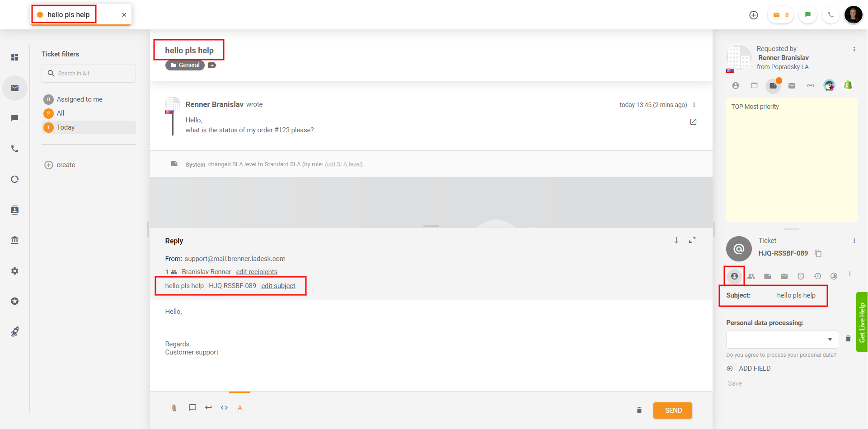
Task: Click the edit subject link
Action: (x=278, y=286)
